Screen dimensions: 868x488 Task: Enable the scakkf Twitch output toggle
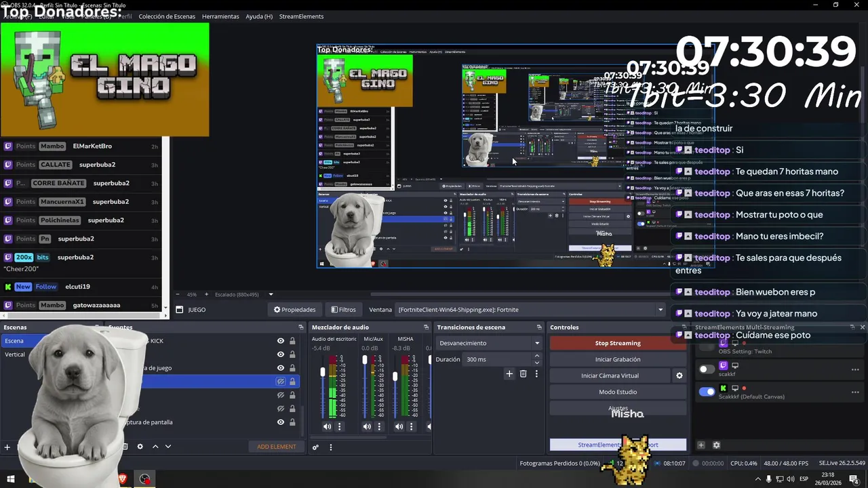click(707, 369)
